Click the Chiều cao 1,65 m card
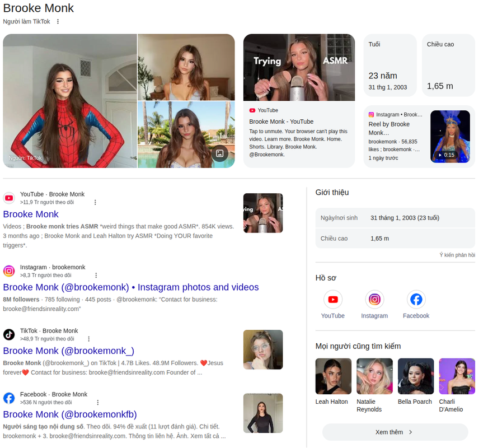This screenshot has width=488, height=448. pyautogui.click(x=448, y=66)
